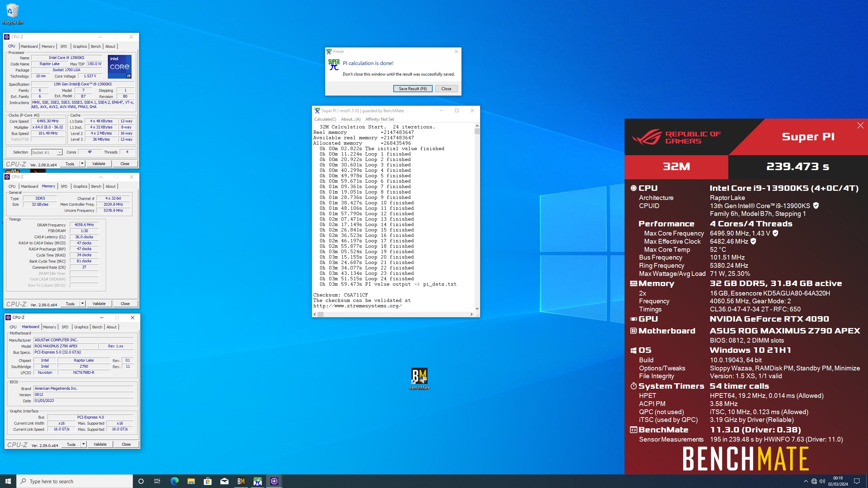The height and width of the screenshot is (488, 868).
Task: Save Result (F6) in Finish dialog
Action: [x=413, y=89]
